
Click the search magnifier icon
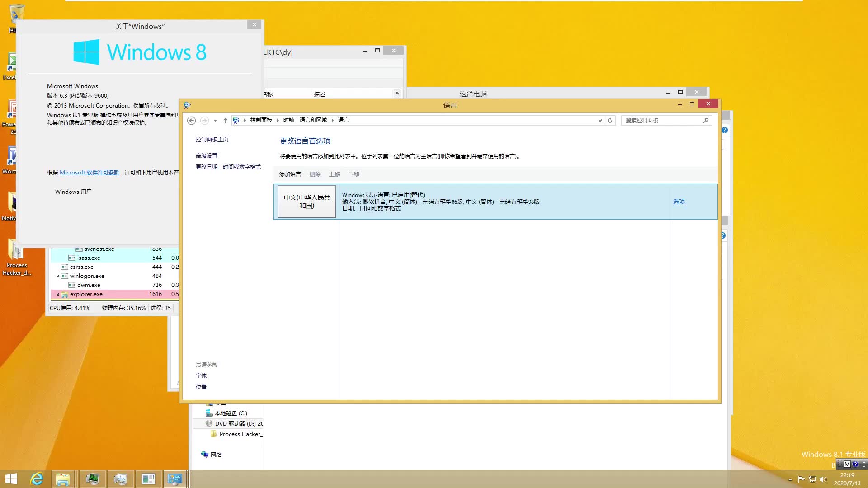706,120
